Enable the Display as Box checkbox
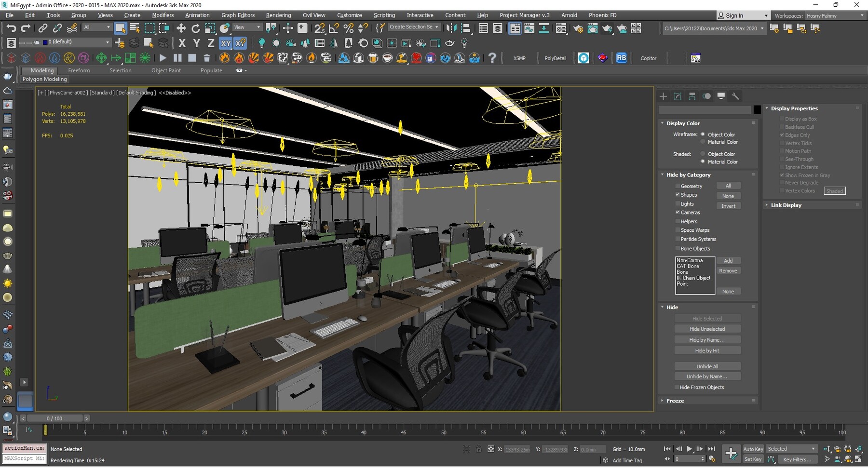Screen dimensions: 868x470 point(782,119)
